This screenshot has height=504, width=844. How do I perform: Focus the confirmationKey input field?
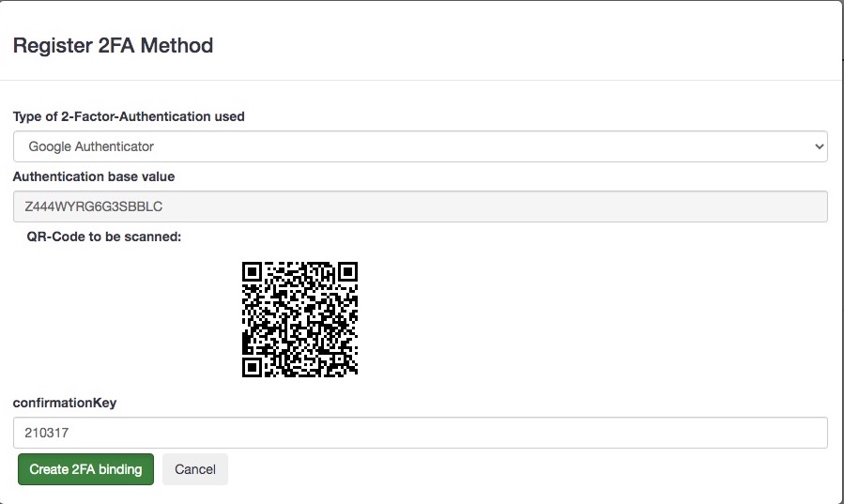[420, 433]
